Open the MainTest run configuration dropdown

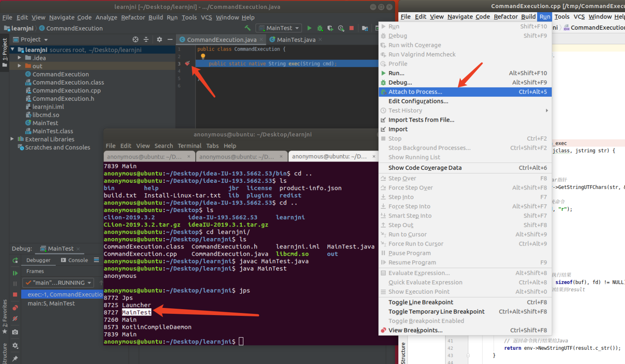pyautogui.click(x=279, y=28)
